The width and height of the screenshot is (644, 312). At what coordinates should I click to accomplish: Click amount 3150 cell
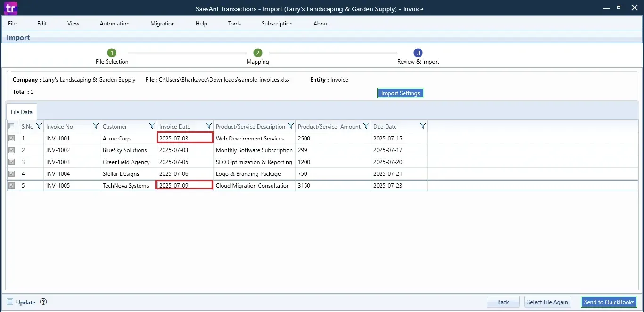tap(333, 186)
